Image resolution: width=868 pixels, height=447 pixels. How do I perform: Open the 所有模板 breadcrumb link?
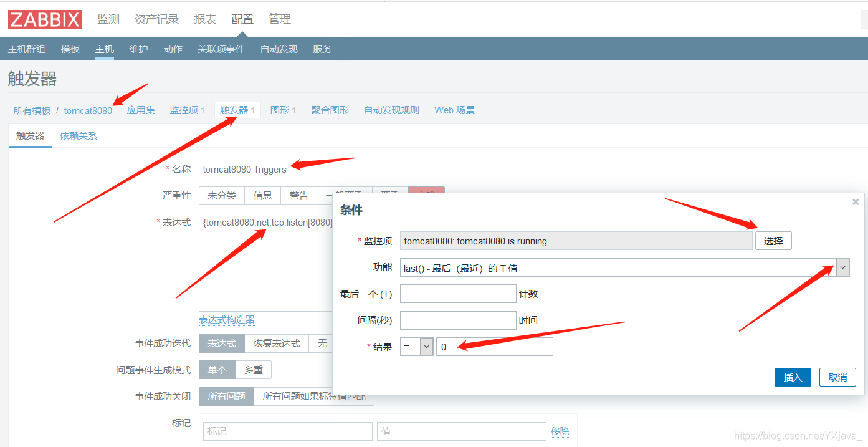(32, 110)
